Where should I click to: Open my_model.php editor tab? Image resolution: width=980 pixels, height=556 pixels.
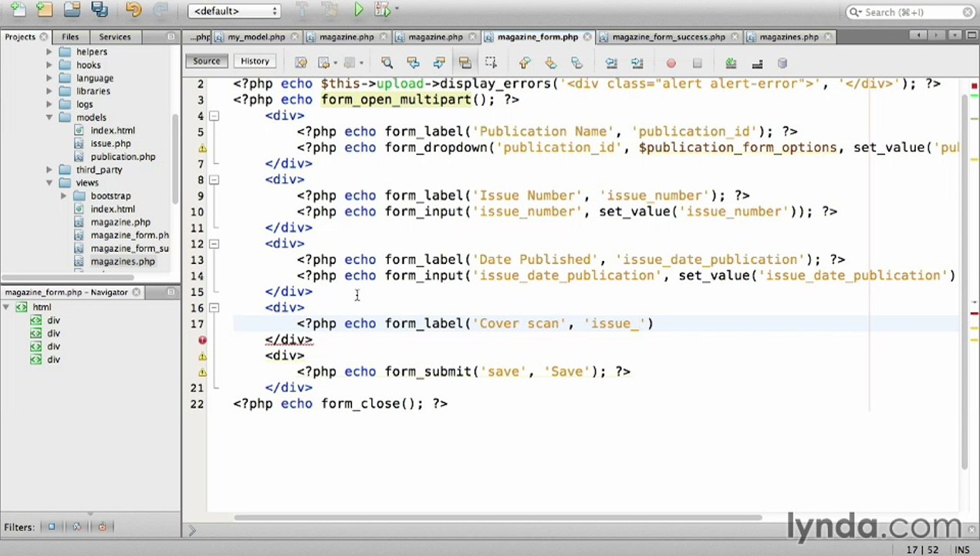pos(256,36)
